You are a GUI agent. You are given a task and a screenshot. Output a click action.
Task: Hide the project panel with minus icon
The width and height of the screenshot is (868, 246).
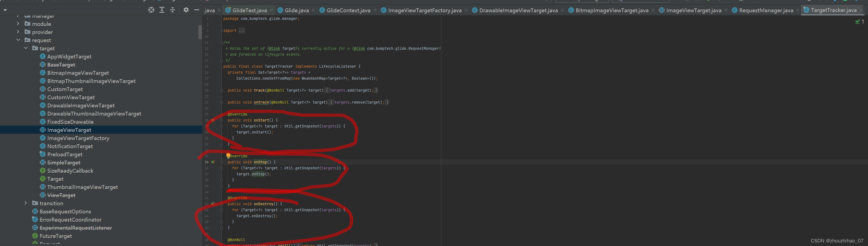(x=197, y=10)
